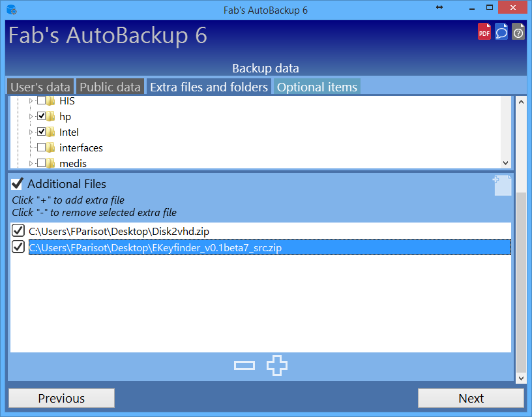Screen dimensions: 532x417
Task: Select the medis folder label
Action: [x=73, y=163]
